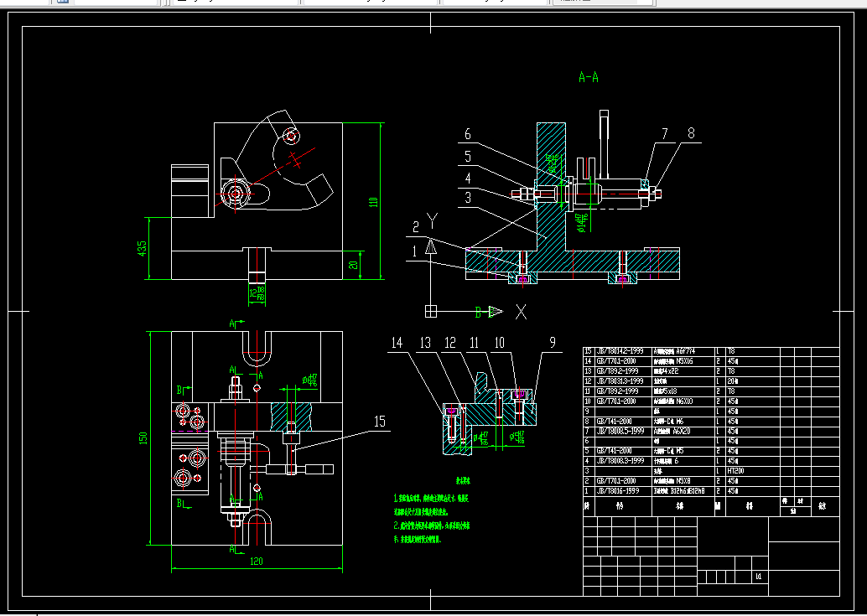The image size is (867, 616).
Task: Select GB/T41-2000 in row 8
Action: click(x=614, y=421)
